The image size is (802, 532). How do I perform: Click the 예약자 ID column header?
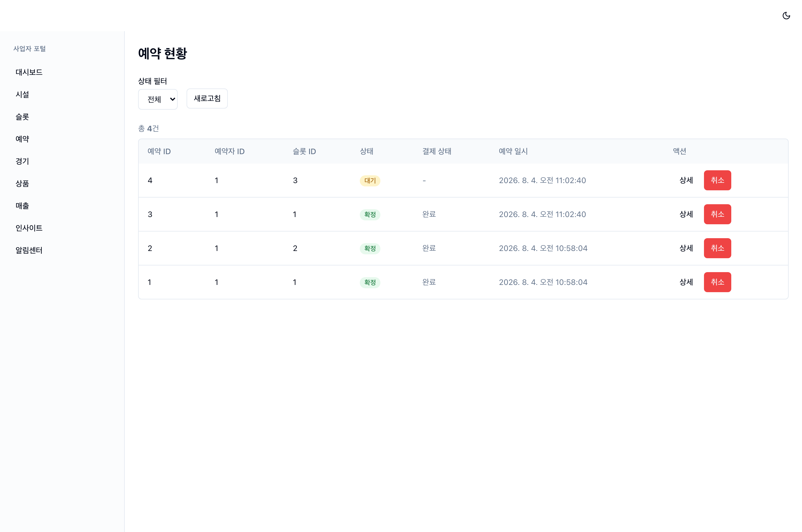click(229, 151)
